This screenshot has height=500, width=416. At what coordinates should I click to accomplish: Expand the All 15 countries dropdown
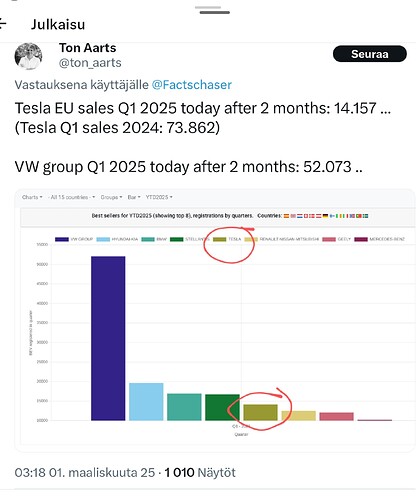pos(71,197)
